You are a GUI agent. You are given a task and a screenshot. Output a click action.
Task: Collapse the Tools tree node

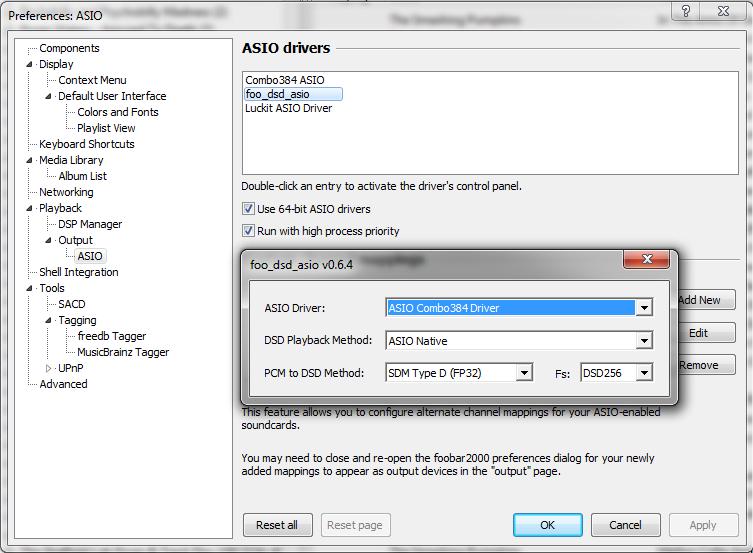29,289
